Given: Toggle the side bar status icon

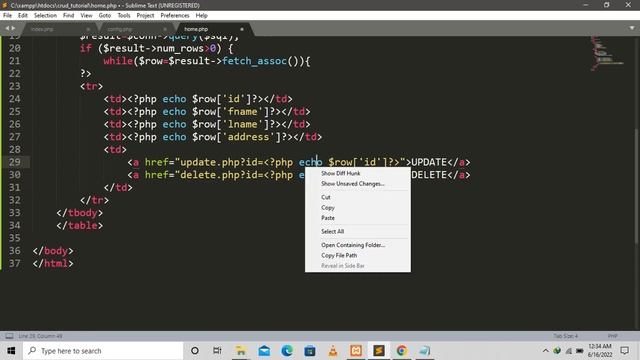Looking at the screenshot, I should pos(9,336).
